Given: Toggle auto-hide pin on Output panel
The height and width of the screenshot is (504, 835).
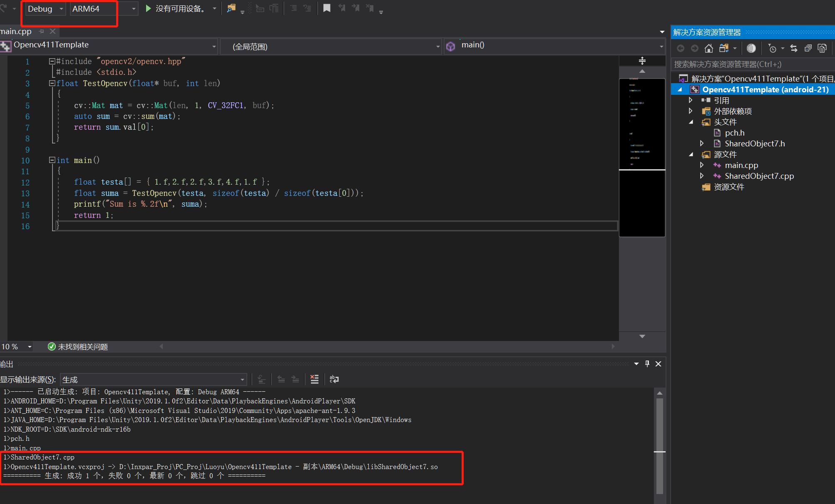Looking at the screenshot, I should coord(647,364).
